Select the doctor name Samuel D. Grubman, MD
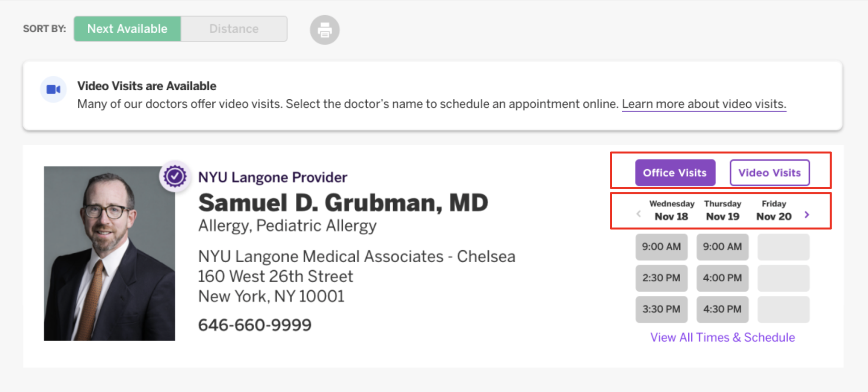868x392 pixels. click(343, 203)
